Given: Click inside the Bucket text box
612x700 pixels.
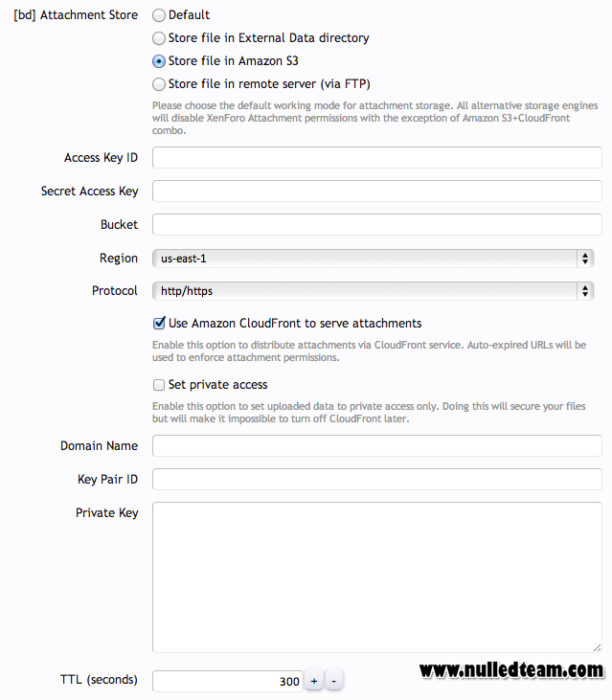Looking at the screenshot, I should tap(376, 224).
